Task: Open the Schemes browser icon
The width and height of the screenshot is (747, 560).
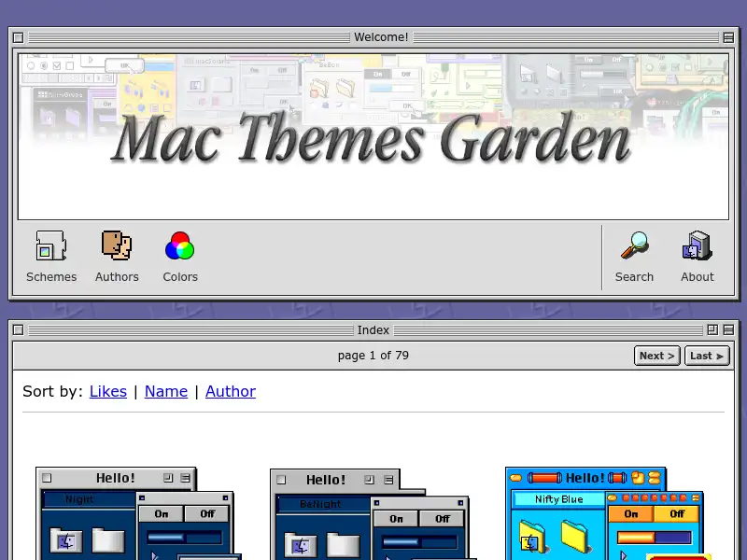Action: coord(50,245)
